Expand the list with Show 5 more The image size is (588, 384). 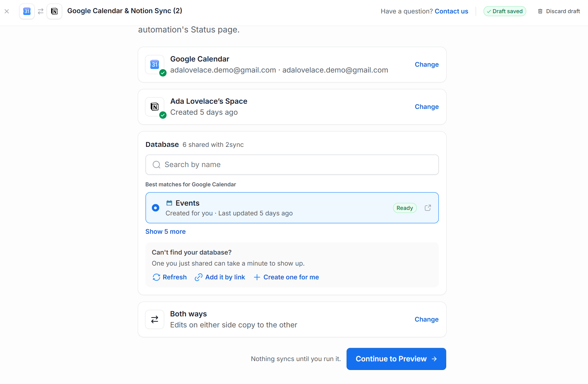pyautogui.click(x=166, y=232)
